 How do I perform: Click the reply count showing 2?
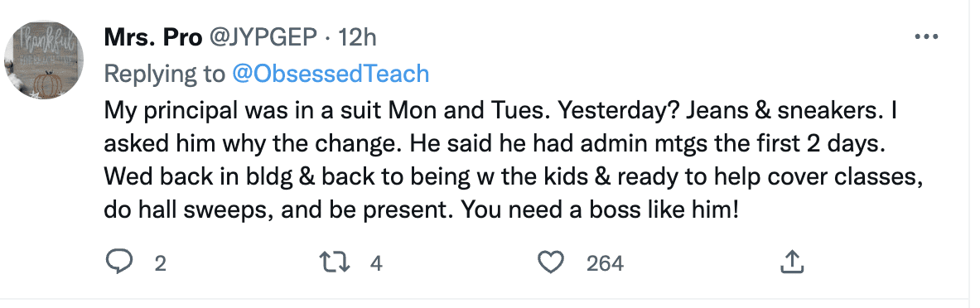(x=160, y=263)
